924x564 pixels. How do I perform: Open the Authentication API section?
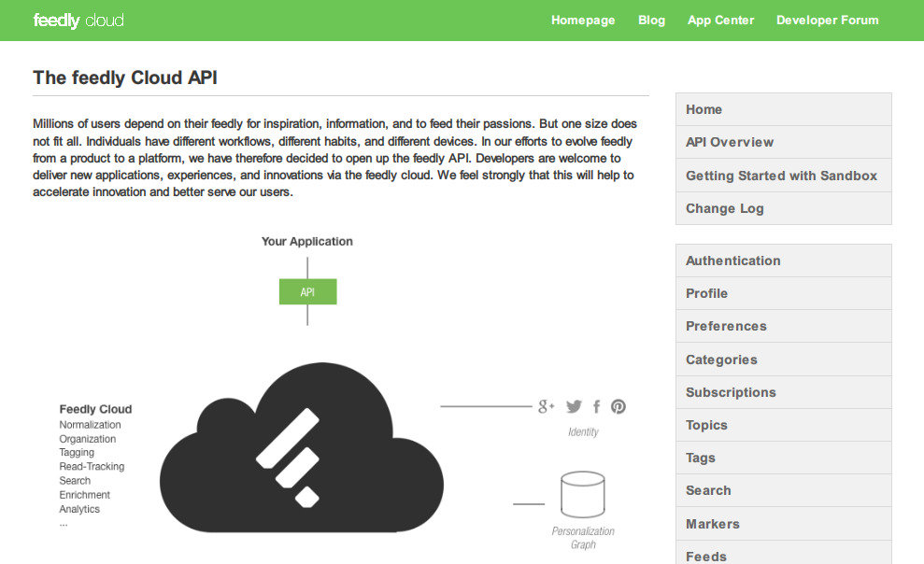tap(732, 261)
